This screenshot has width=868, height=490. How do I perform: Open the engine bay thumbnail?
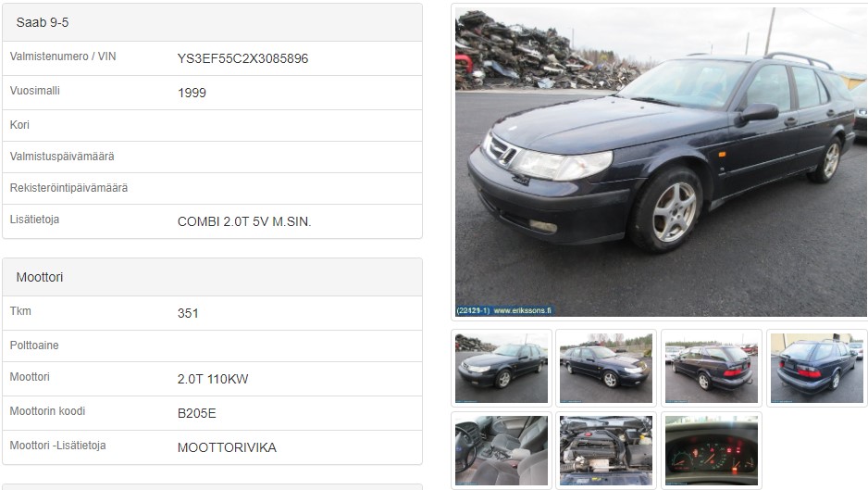coord(606,451)
